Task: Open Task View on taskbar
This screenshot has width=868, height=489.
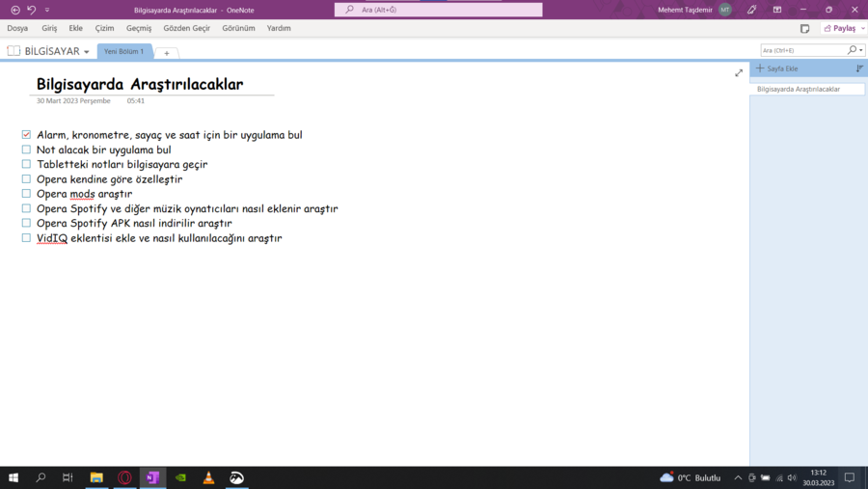Action: (x=68, y=477)
